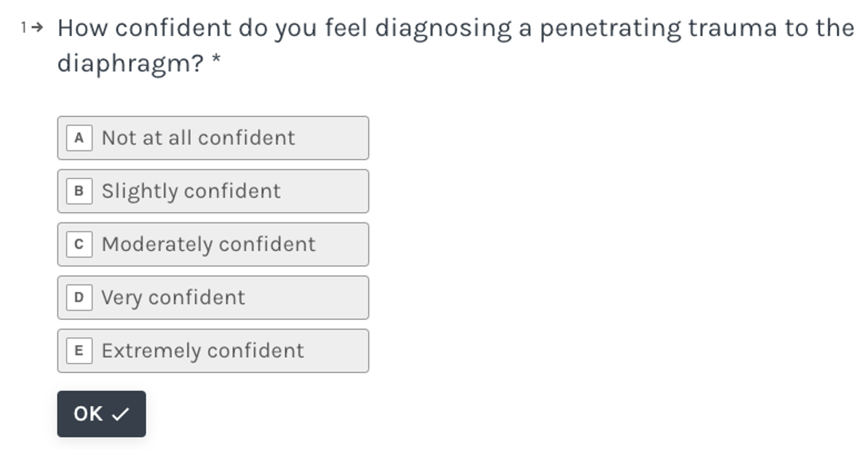Click the "OK" text on submit button

tap(88, 414)
